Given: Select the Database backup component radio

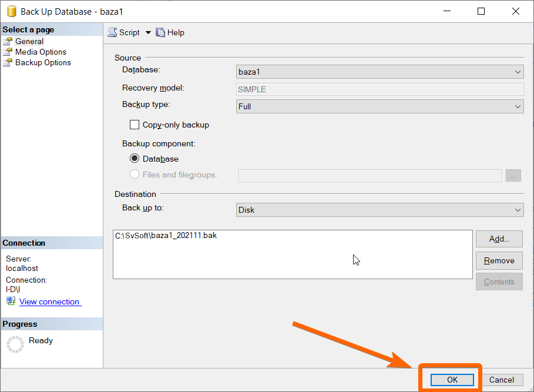Looking at the screenshot, I should point(135,158).
